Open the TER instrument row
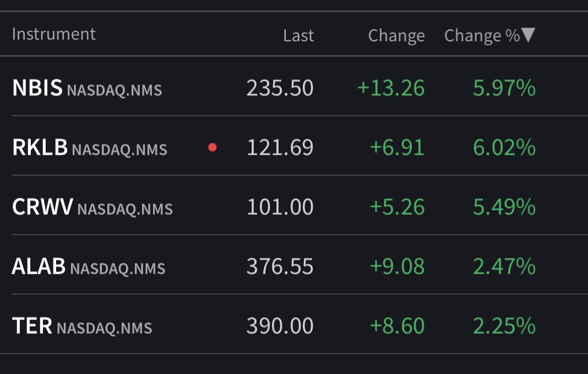The image size is (588, 374). 294,324
